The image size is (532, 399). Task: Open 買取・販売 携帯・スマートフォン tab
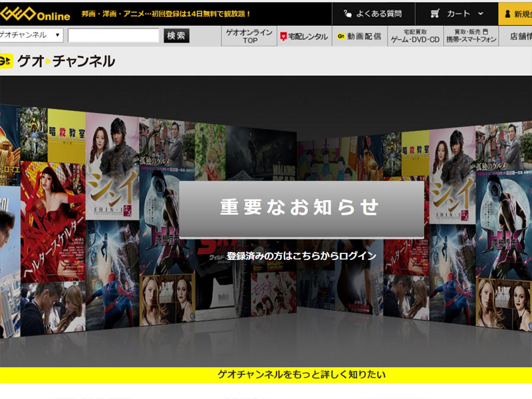click(471, 36)
